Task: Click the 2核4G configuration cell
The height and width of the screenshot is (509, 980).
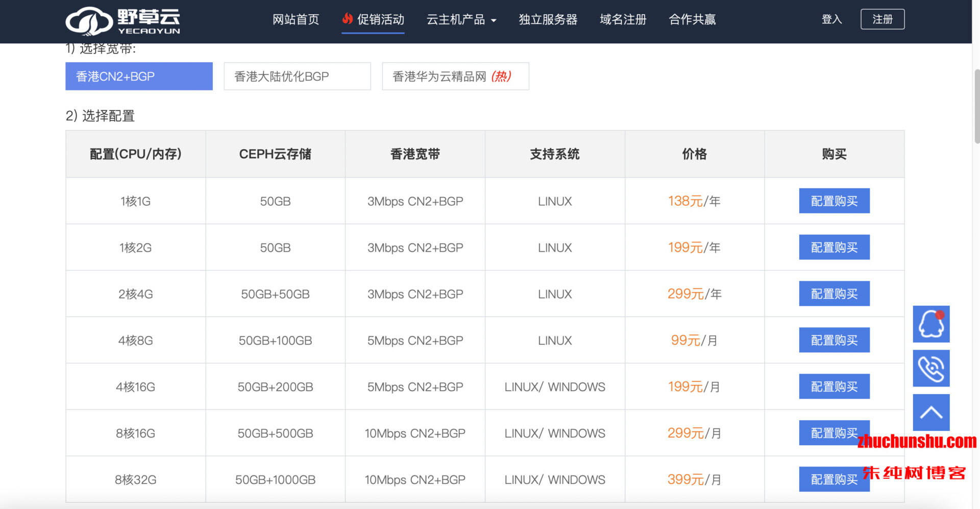Action: 135,294
